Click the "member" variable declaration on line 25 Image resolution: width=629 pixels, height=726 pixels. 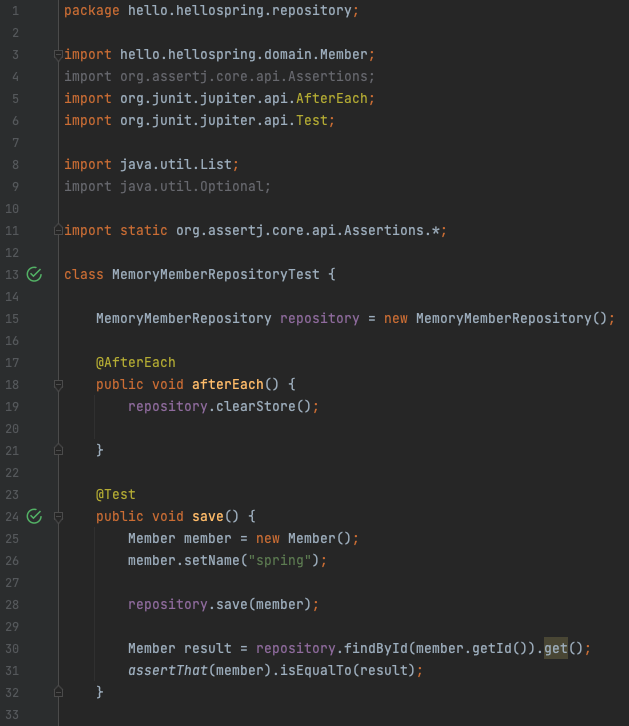208,538
